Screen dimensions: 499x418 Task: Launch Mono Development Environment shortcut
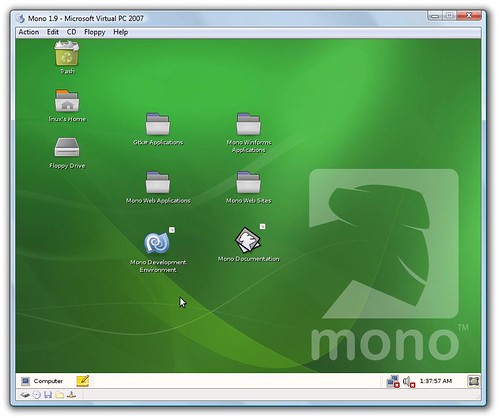point(157,243)
